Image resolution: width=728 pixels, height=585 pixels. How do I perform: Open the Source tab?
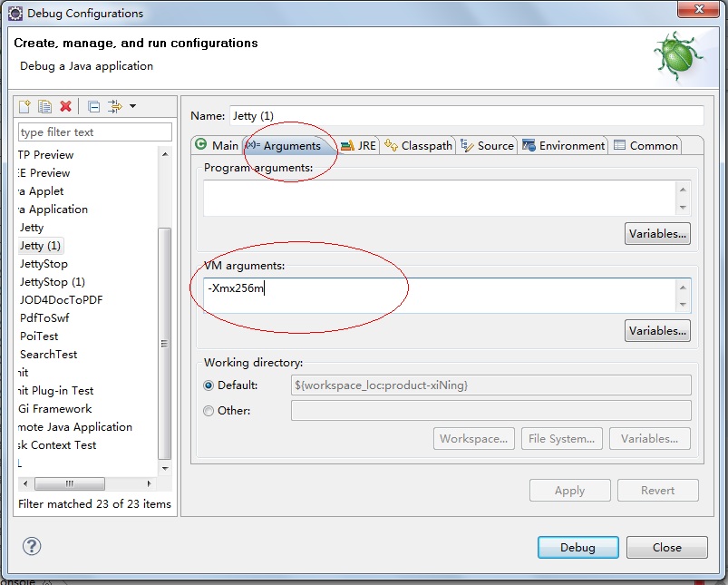[x=487, y=145]
